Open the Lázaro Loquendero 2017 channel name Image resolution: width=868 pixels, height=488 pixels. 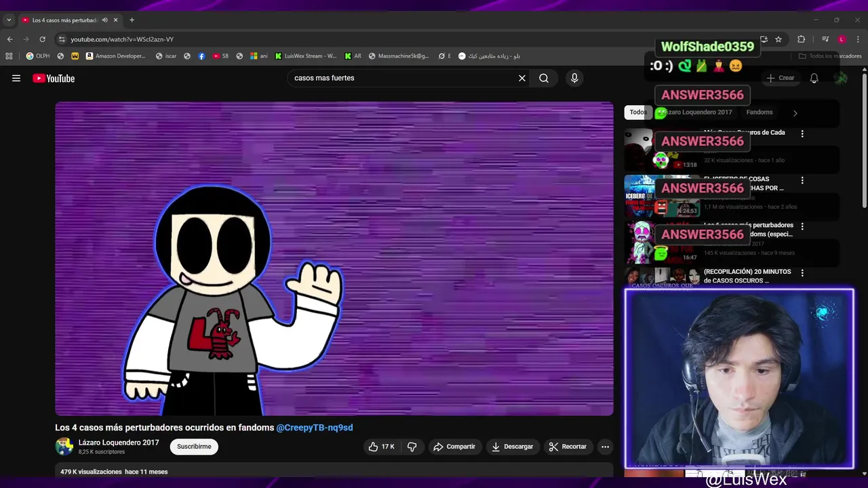click(x=119, y=443)
